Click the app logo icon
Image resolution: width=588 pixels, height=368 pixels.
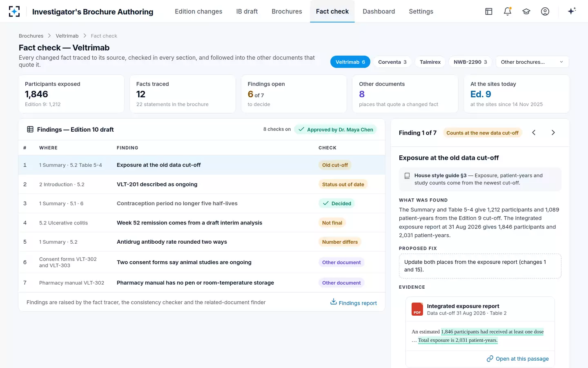14,11
